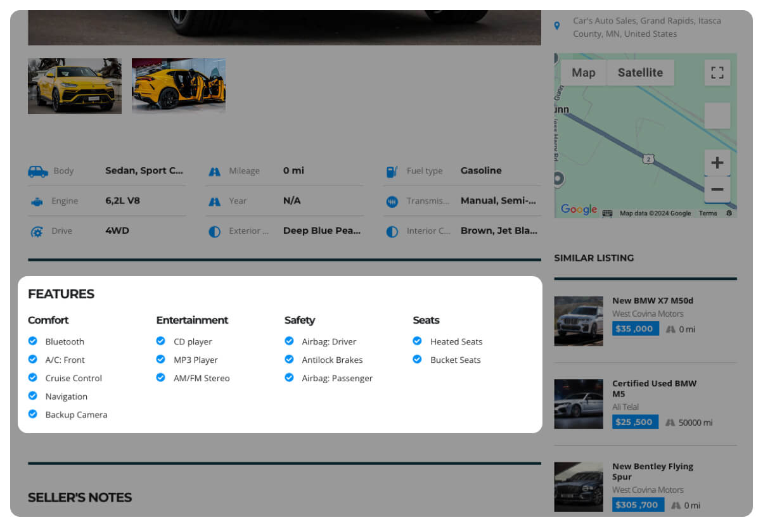Viewport: 763px width, 532px height.
Task: Click the CD player feature checkmark
Action: tap(161, 341)
